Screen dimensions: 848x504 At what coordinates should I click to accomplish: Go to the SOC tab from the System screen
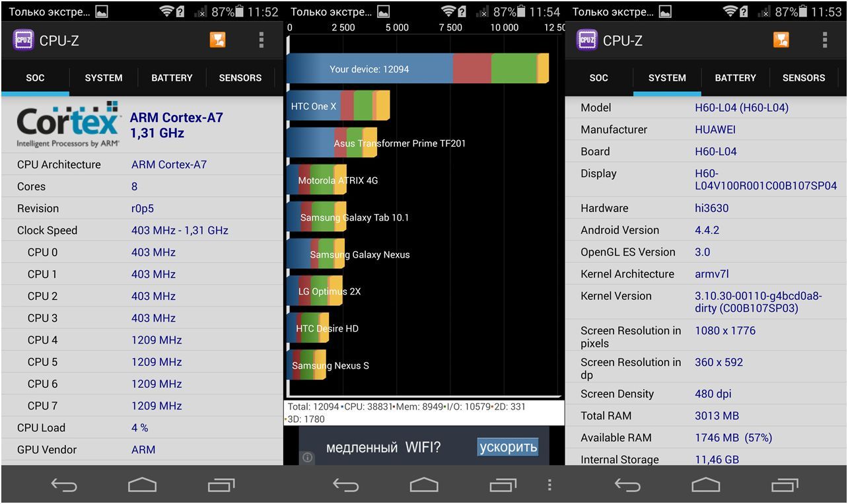click(598, 78)
